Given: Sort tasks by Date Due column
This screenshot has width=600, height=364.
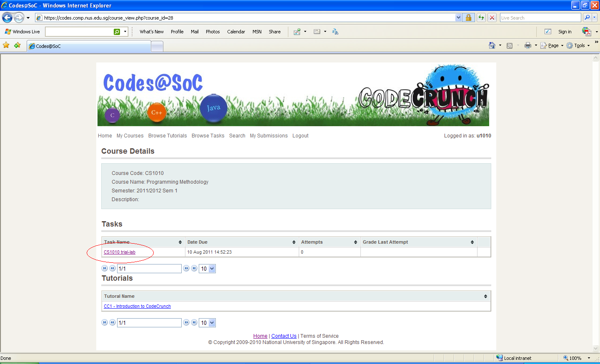Looking at the screenshot, I should pyautogui.click(x=242, y=242).
